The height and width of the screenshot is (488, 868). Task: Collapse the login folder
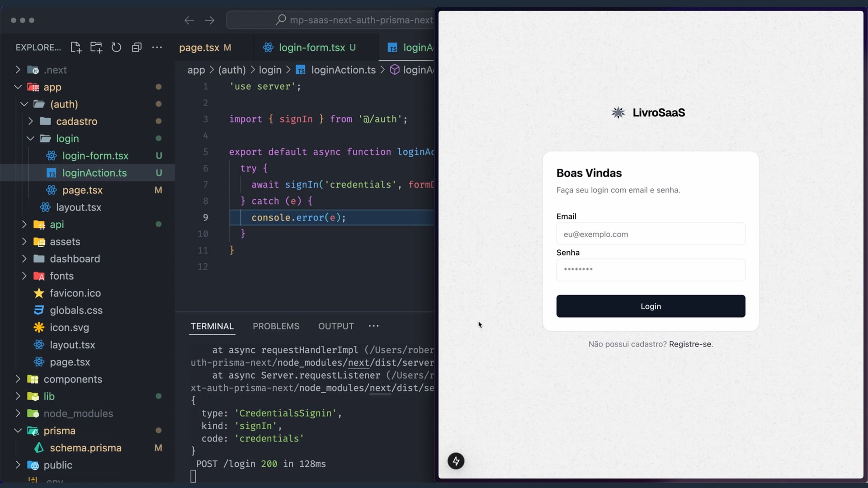click(31, 139)
